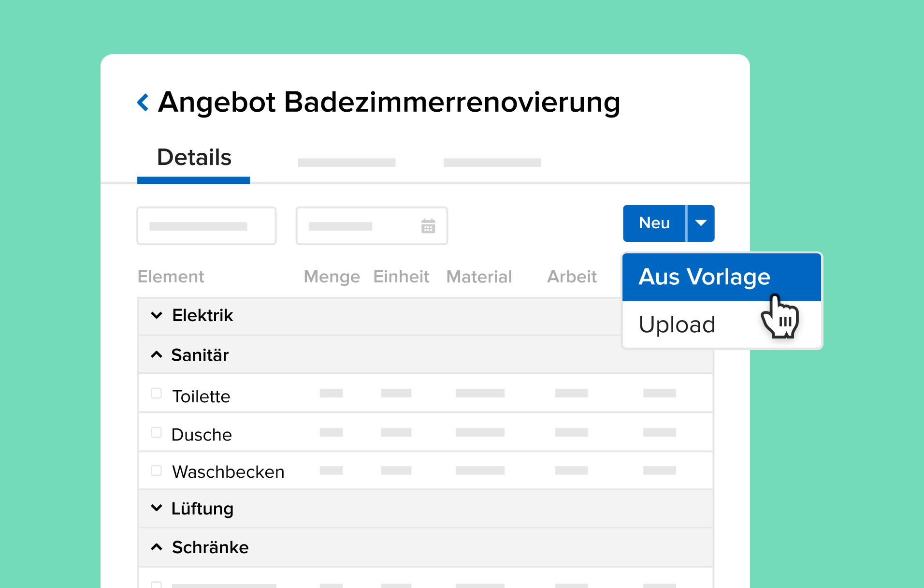924x588 pixels.
Task: Select the Waschbecken row label
Action: pyautogui.click(x=228, y=471)
